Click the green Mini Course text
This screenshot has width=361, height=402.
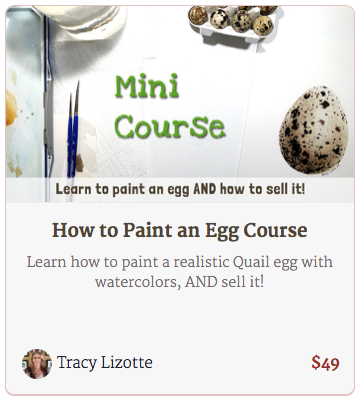point(170,107)
